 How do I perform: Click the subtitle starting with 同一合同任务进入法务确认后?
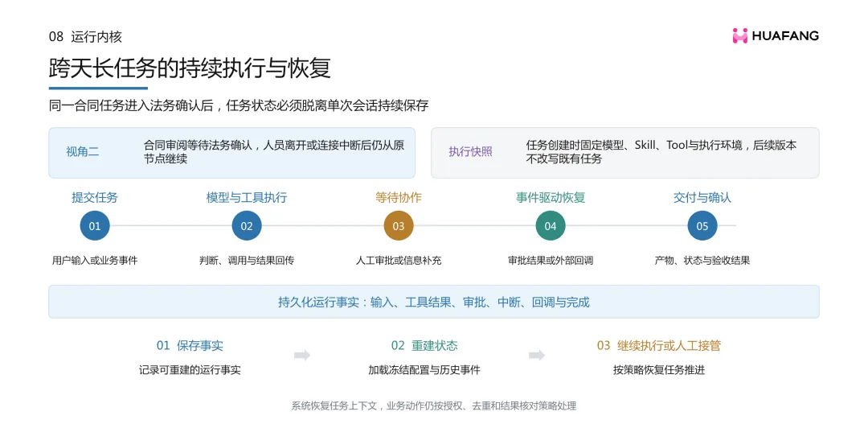pos(239,106)
